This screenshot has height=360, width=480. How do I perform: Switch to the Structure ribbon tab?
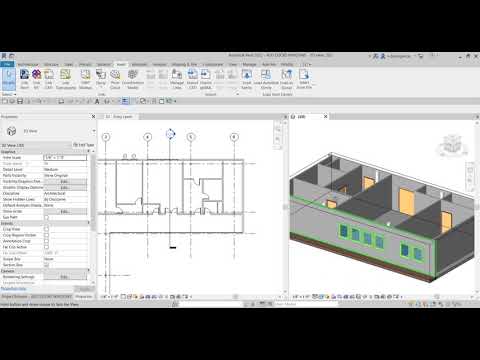pos(51,64)
